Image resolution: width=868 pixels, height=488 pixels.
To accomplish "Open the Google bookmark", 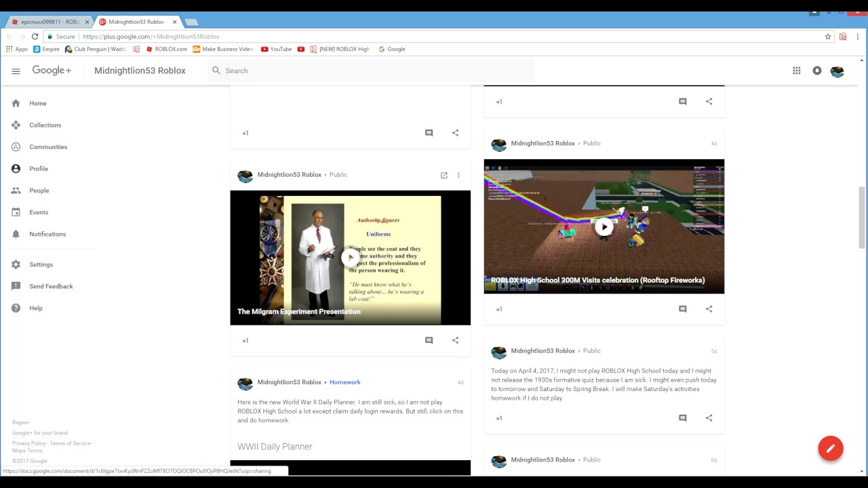I will [392, 49].
